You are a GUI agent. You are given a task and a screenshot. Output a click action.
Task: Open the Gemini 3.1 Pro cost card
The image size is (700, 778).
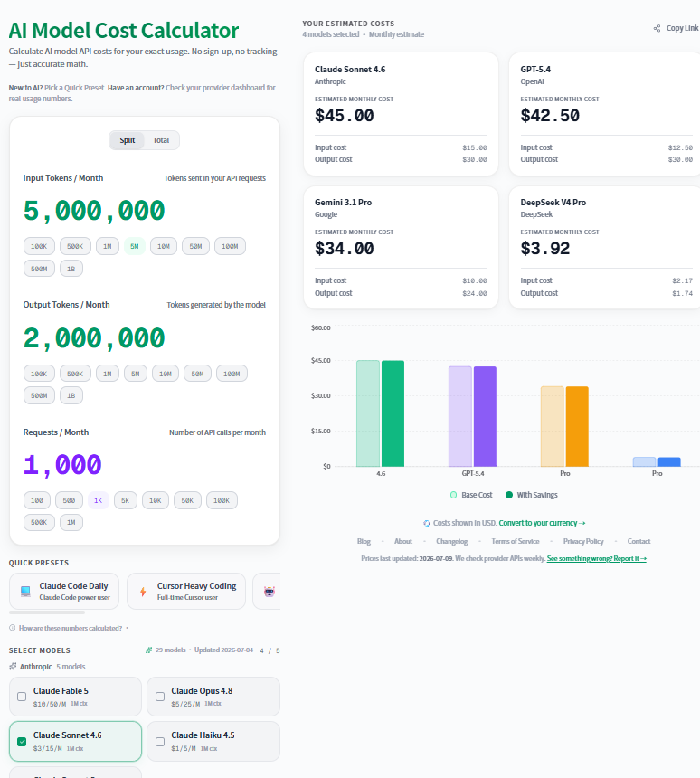401,248
